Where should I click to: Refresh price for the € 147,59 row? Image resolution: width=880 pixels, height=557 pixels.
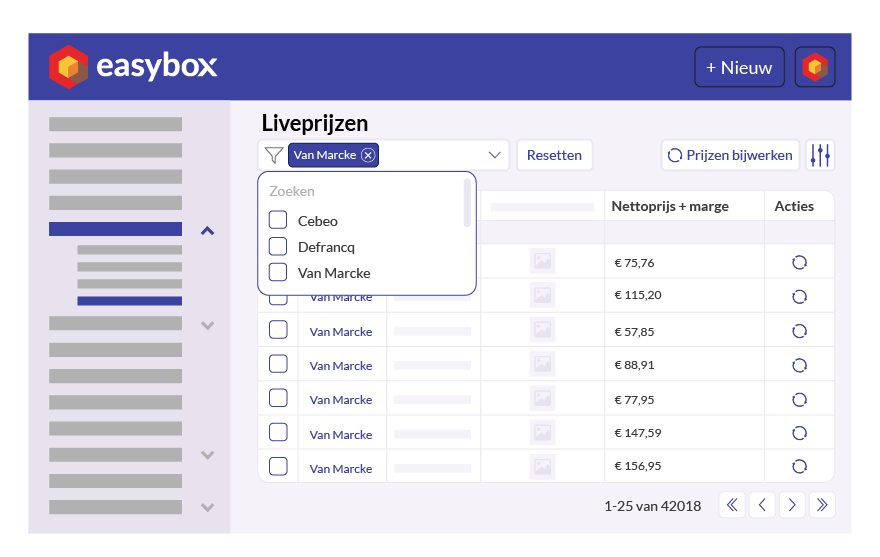coord(799,433)
